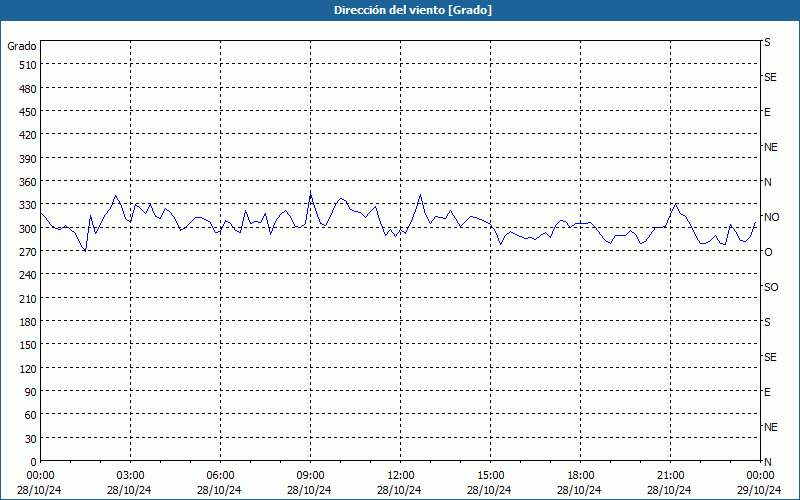Click the "09:00" time label
Screen dimensions: 800x500
point(310,476)
